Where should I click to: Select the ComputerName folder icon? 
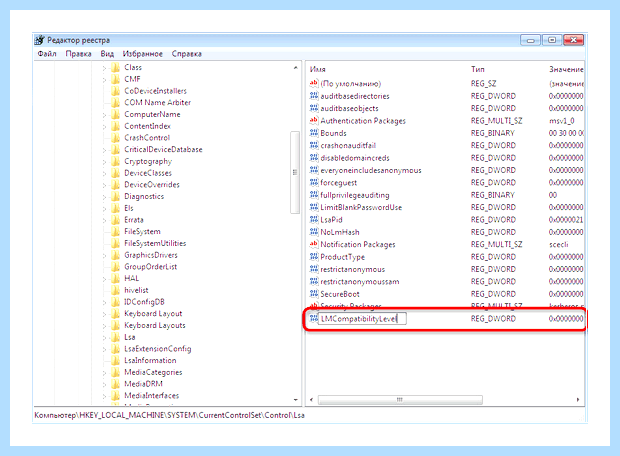point(115,114)
